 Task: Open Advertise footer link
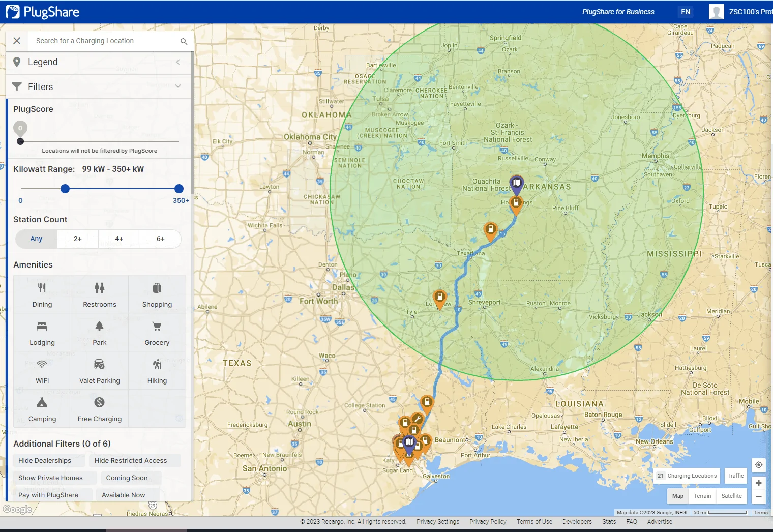(660, 522)
